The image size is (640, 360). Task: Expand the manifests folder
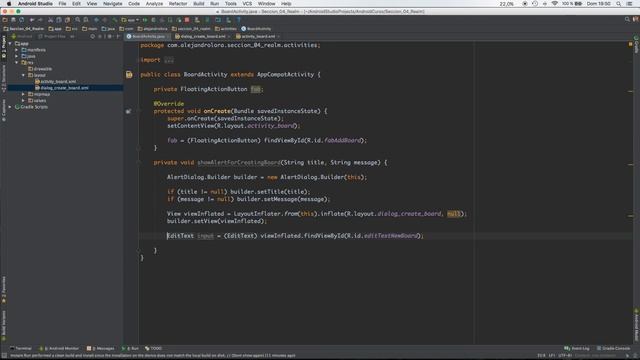pyautogui.click(x=17, y=50)
